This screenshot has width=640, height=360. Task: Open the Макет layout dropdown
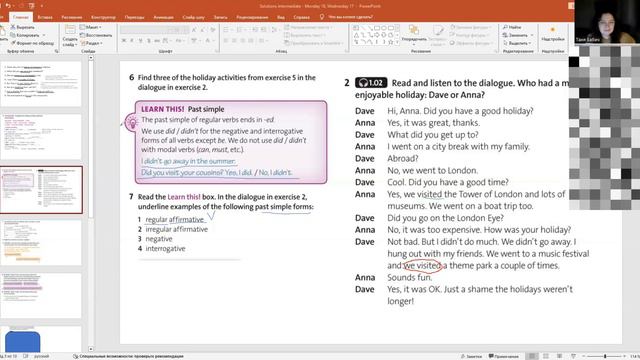(91, 27)
